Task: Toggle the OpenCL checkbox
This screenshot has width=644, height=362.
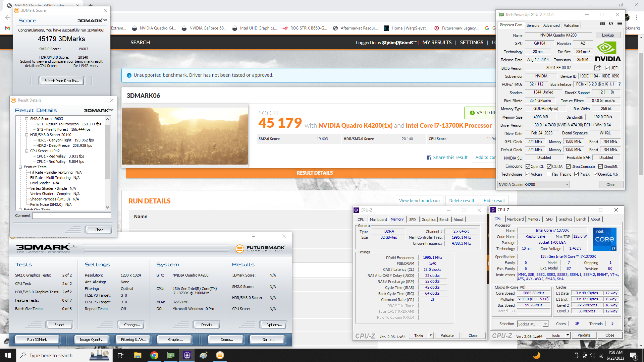Action: point(528,167)
